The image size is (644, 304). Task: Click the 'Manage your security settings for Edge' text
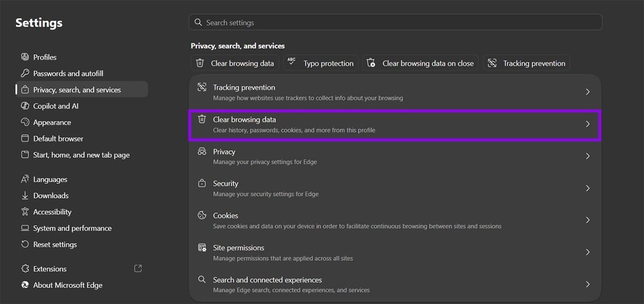pyautogui.click(x=266, y=194)
